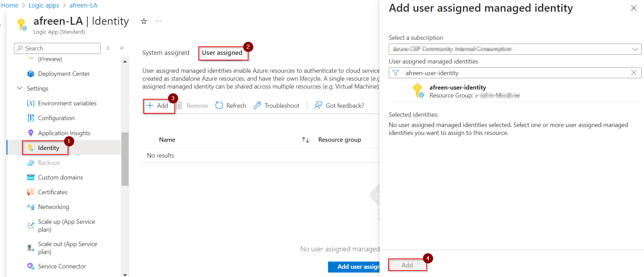
Task: Click the Environment variables icon
Action: [31, 103]
